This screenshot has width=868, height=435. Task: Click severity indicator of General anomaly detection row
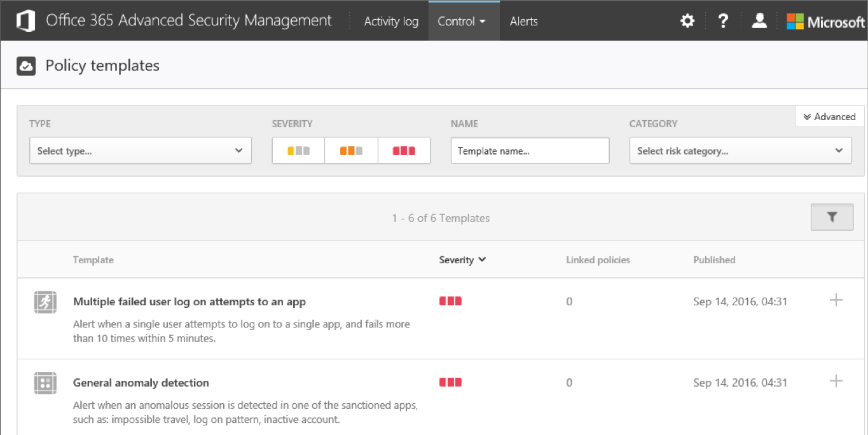pos(450,382)
